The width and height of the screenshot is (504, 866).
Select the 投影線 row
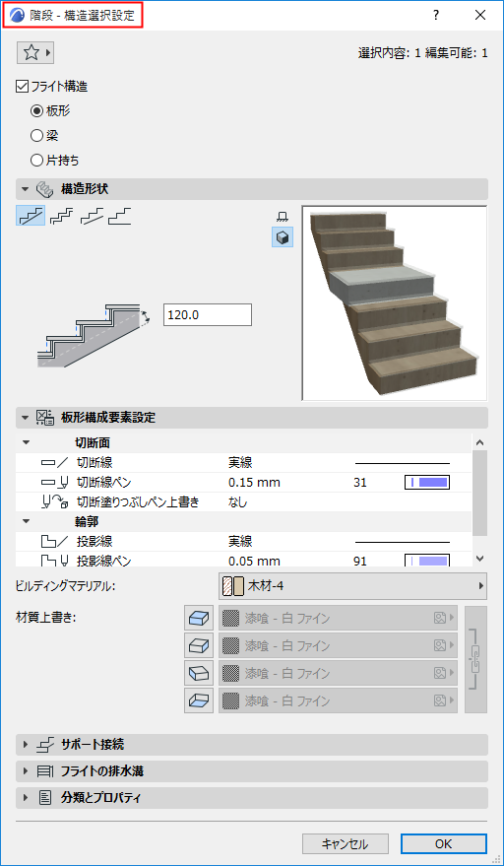pos(244,542)
